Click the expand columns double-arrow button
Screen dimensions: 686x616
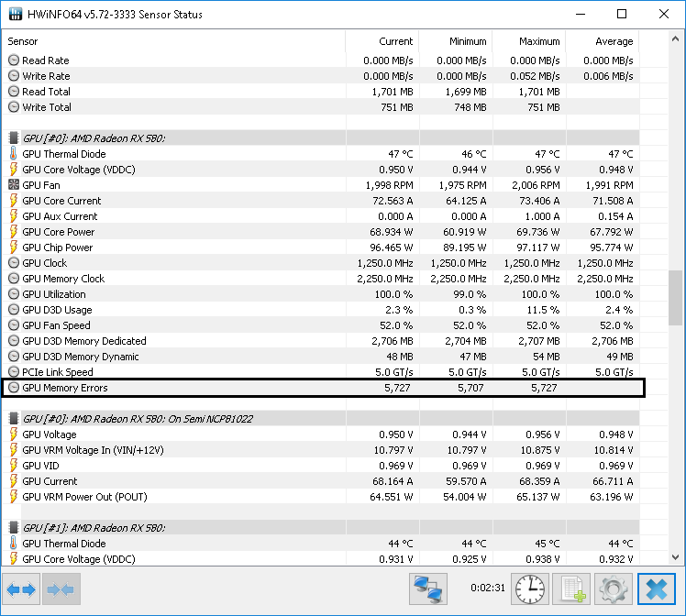22,588
